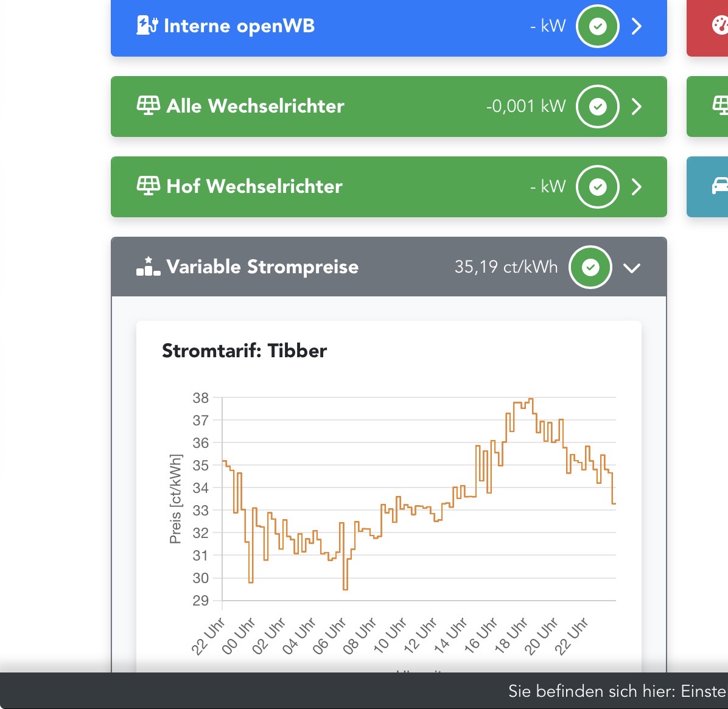
Task: Click the Stromtarif: Tibber chart heading
Action: click(x=244, y=351)
